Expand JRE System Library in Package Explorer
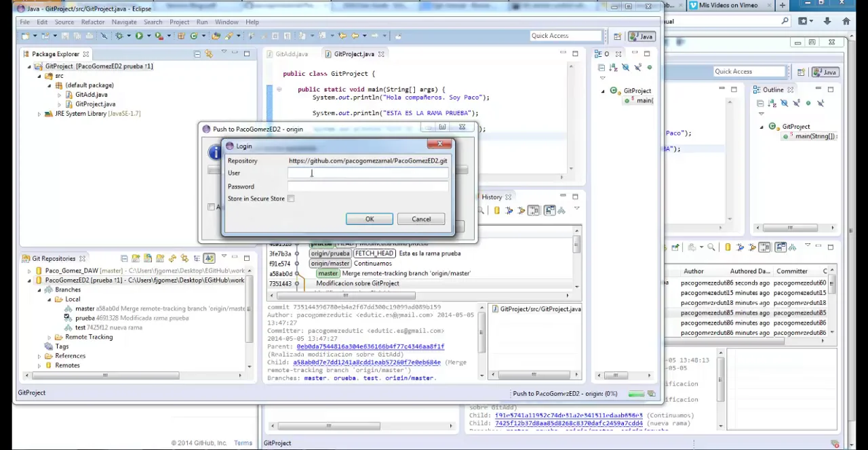Screen dimensions: 868x450 click(x=39, y=114)
